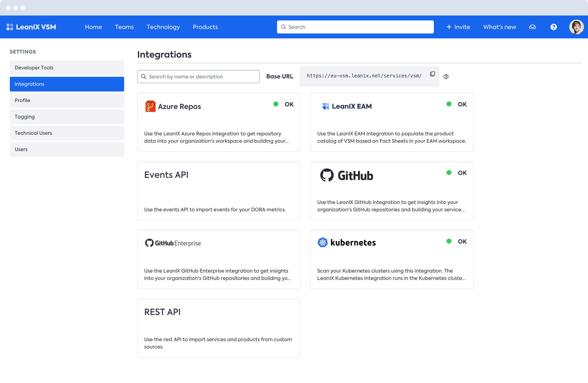Screen dimensions: 588x383
Task: Open the REST API integration card
Action: click(x=219, y=328)
